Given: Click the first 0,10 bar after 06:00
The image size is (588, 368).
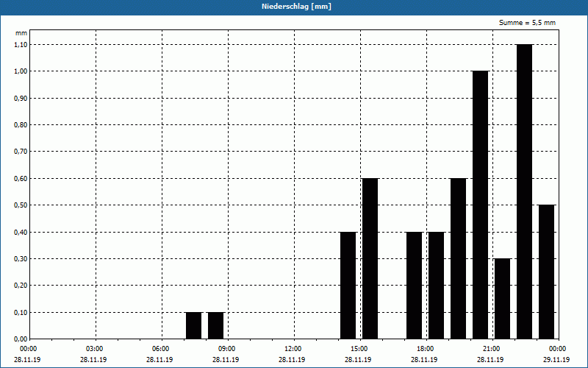Looking at the screenshot, I should (x=193, y=325).
